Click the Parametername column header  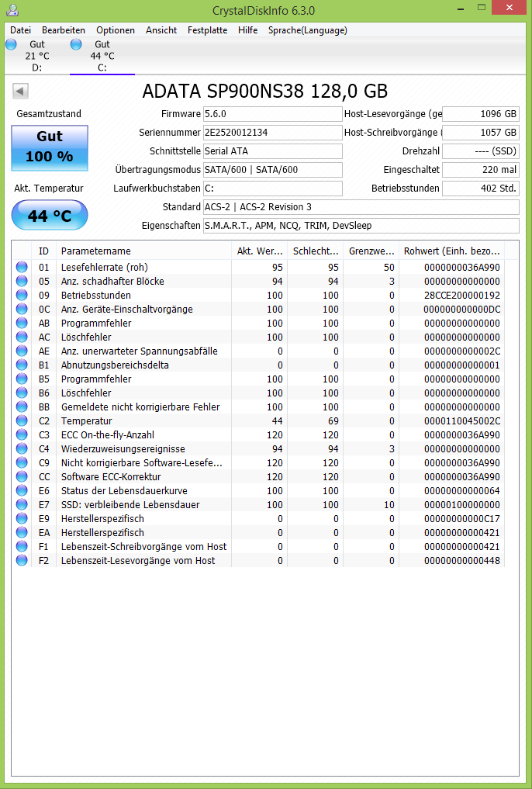coord(143,251)
